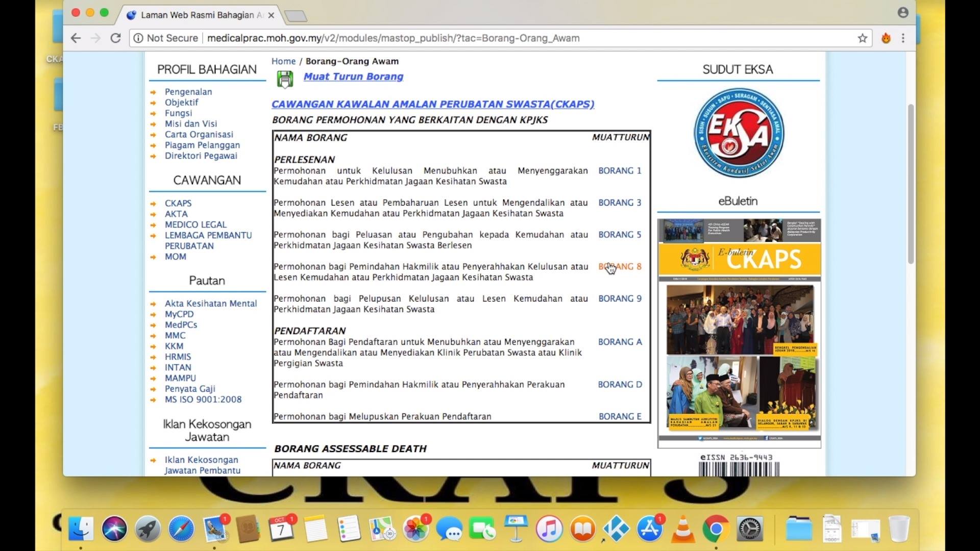Go back to the previous page
This screenshot has width=980, height=551.
(x=76, y=38)
